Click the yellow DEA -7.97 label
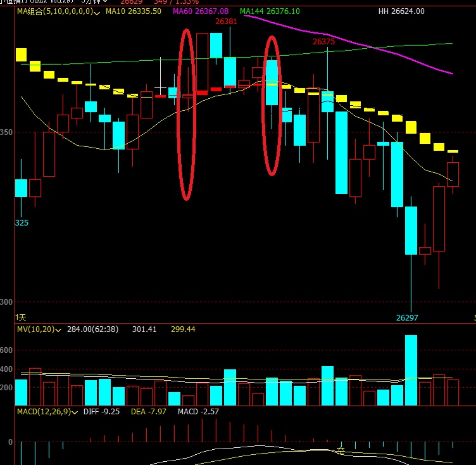The image size is (476, 465). pos(146,412)
